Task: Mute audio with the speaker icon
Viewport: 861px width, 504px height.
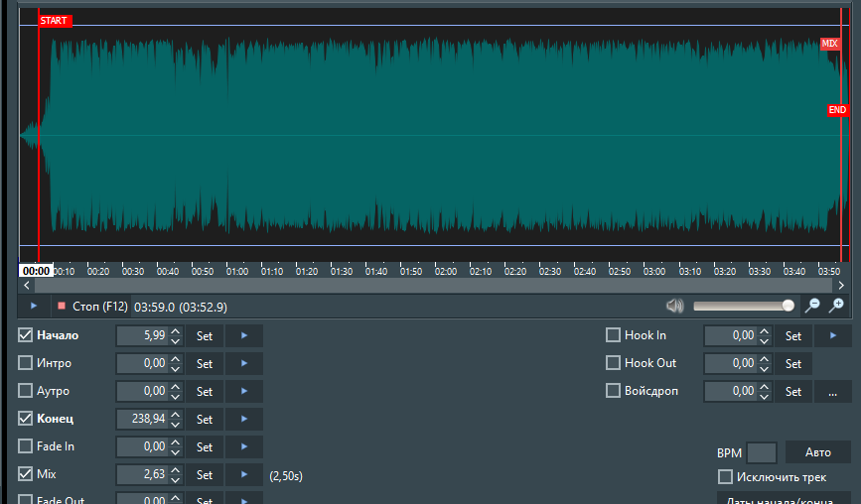Action: (676, 306)
